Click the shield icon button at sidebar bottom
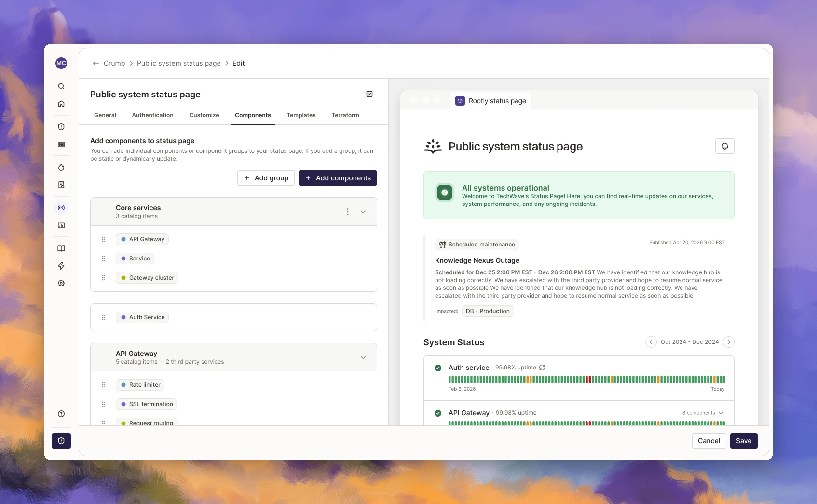This screenshot has height=504, width=817. (61, 441)
